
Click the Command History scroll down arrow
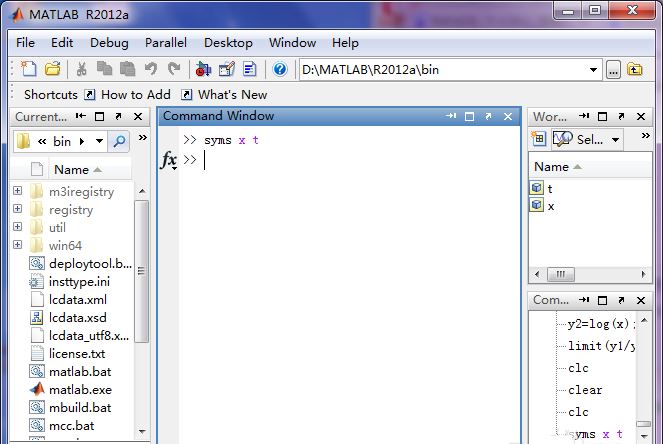point(644,436)
